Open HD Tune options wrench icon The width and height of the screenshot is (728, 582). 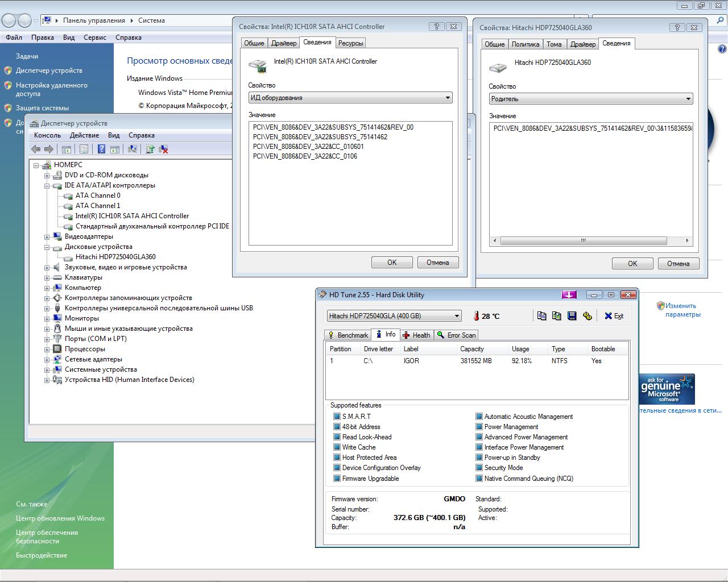[x=587, y=316]
